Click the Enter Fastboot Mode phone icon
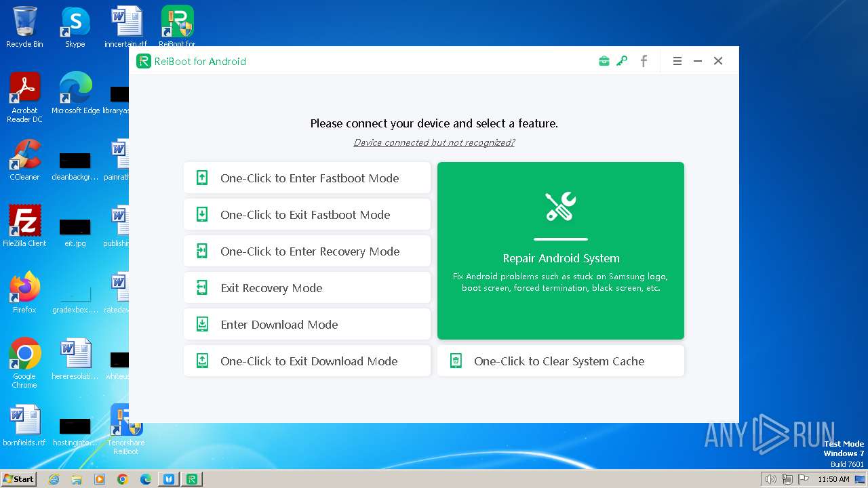 coord(202,178)
